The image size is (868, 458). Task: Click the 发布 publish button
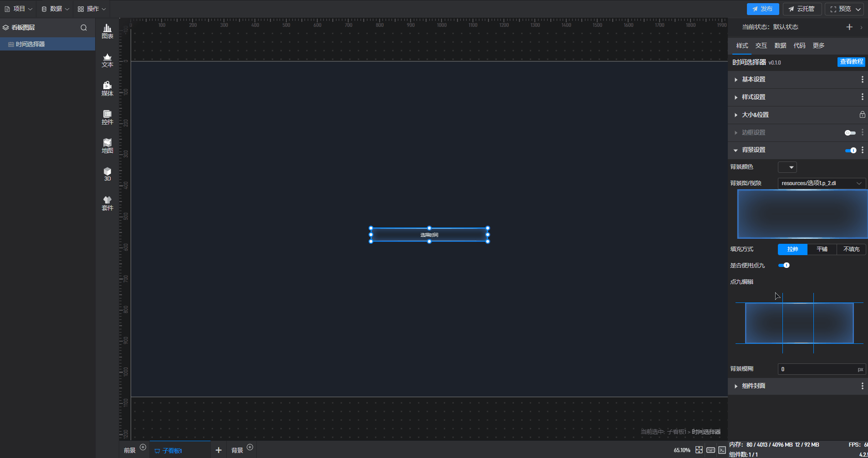[x=763, y=9]
